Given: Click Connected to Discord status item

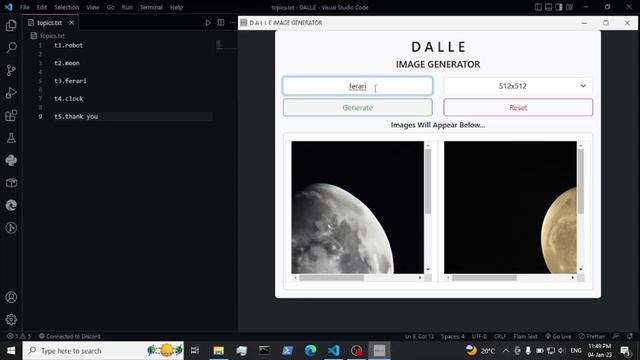Looking at the screenshot, I should click(x=69, y=336).
